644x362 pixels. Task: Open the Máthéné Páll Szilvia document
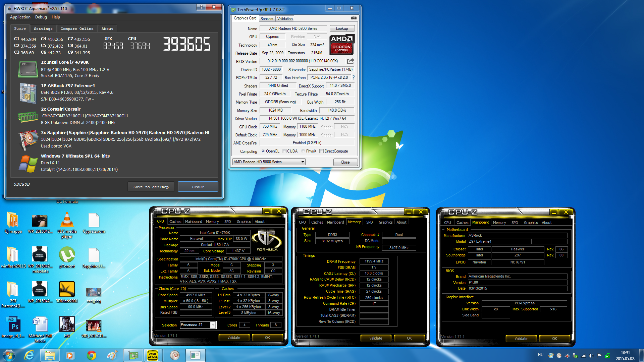(40, 329)
